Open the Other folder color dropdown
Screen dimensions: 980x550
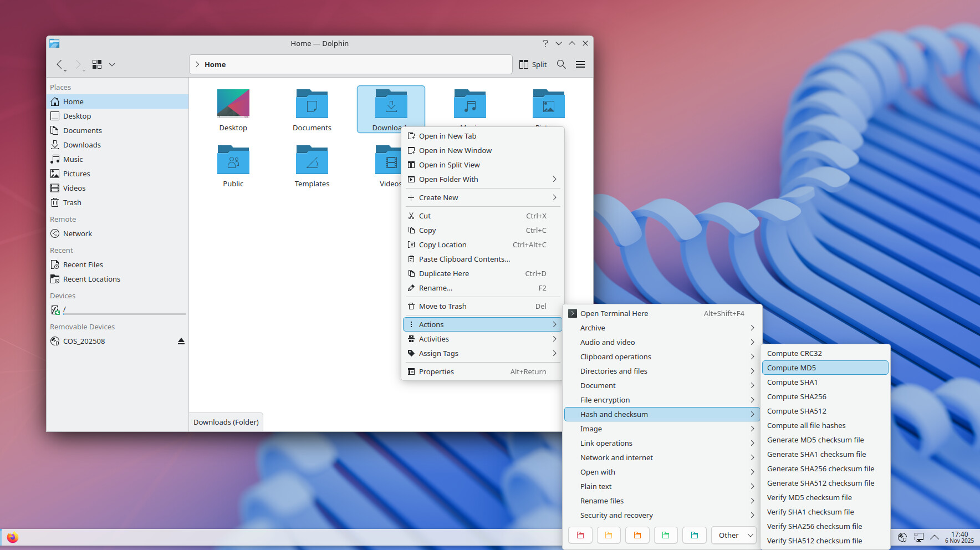(734, 535)
